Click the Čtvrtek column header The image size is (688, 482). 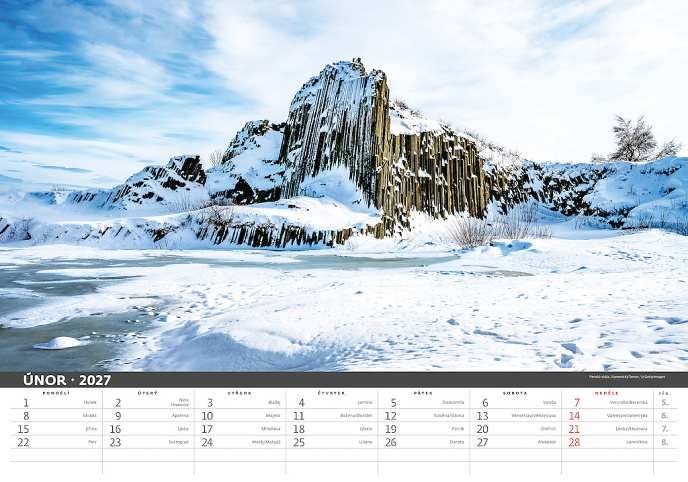pyautogui.click(x=332, y=393)
